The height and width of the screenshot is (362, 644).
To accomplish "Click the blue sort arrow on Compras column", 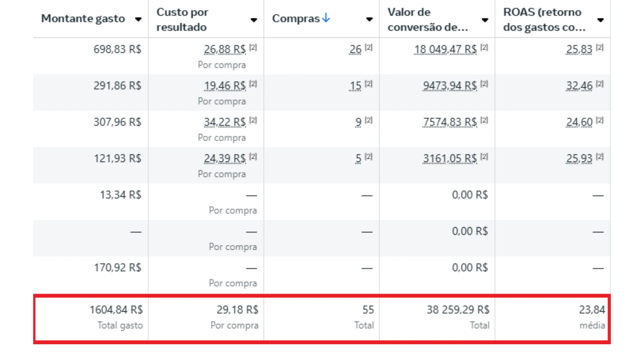I will pos(326,19).
